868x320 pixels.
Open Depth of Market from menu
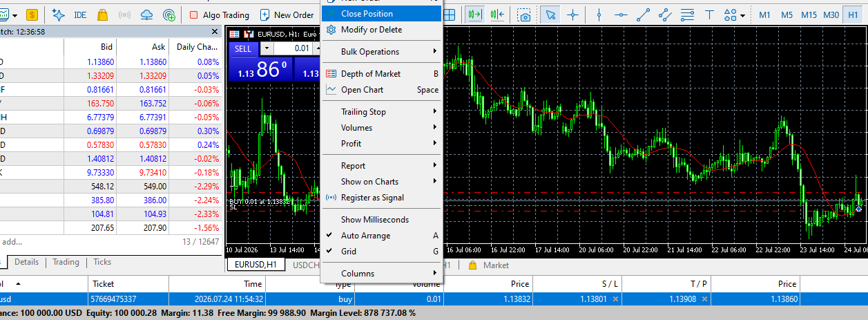[382, 74]
